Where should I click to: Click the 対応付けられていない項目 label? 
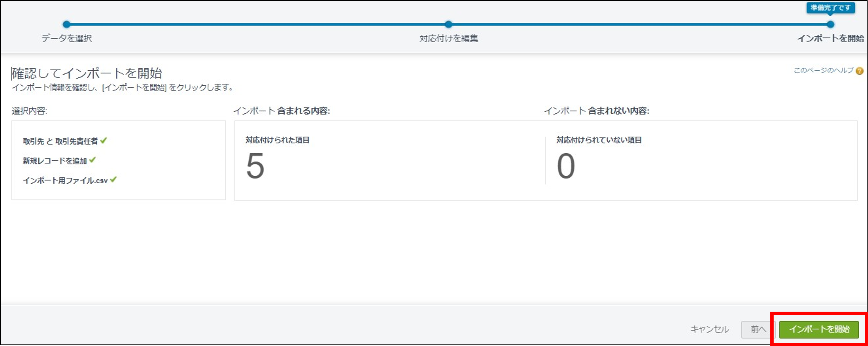pos(599,140)
